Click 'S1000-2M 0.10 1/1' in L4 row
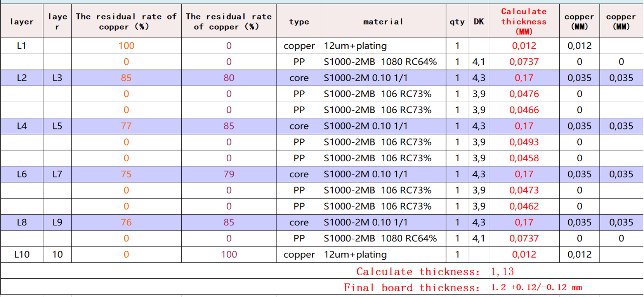 pyautogui.click(x=366, y=126)
